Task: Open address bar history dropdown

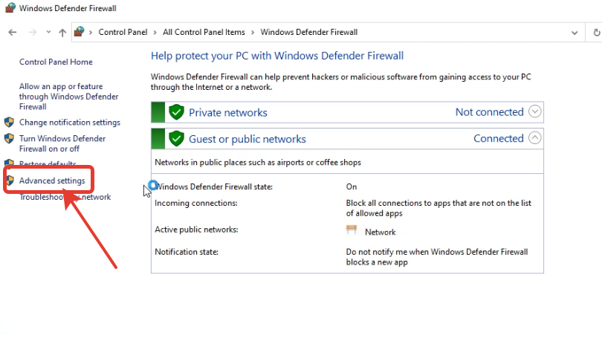Action: click(x=575, y=33)
